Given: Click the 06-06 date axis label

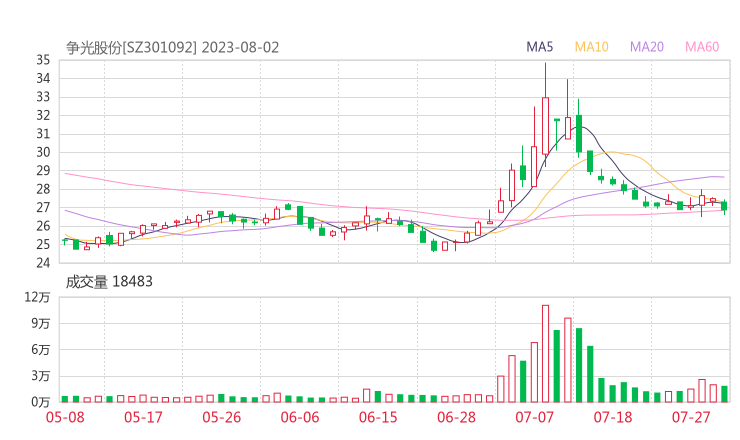Looking at the screenshot, I should 300,417.
